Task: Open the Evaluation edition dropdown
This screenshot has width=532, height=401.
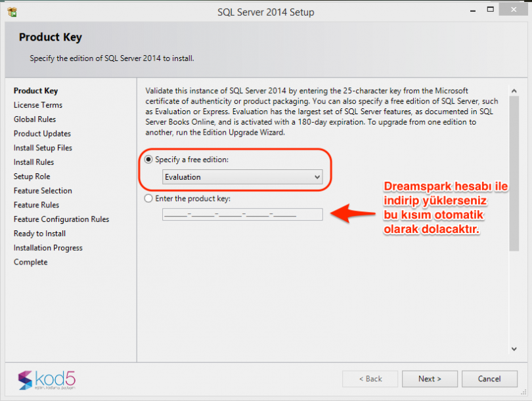Action: 317,177
